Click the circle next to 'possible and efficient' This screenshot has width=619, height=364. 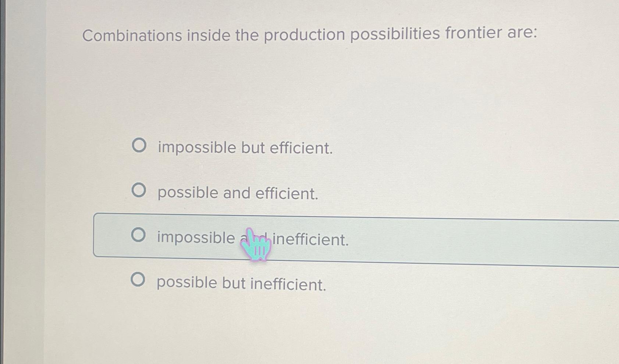pyautogui.click(x=139, y=191)
